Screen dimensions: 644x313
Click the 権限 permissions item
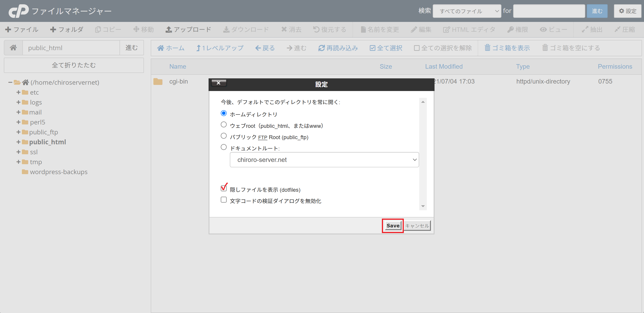point(517,30)
